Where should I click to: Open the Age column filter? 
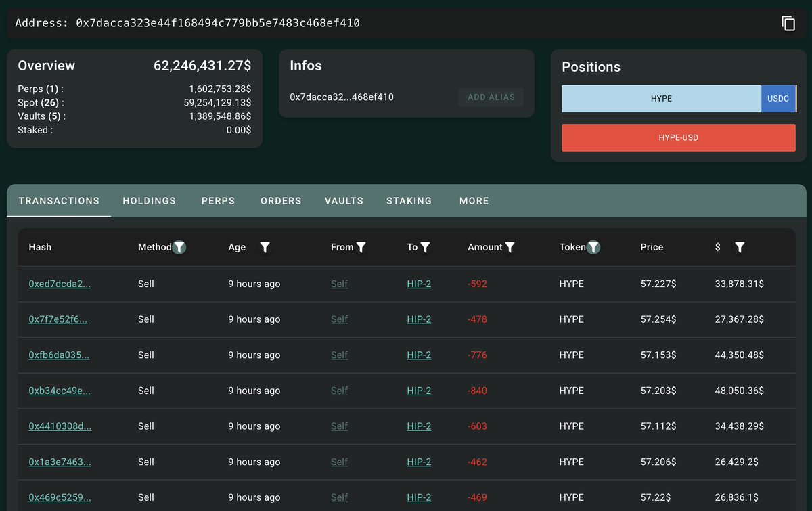(x=265, y=248)
